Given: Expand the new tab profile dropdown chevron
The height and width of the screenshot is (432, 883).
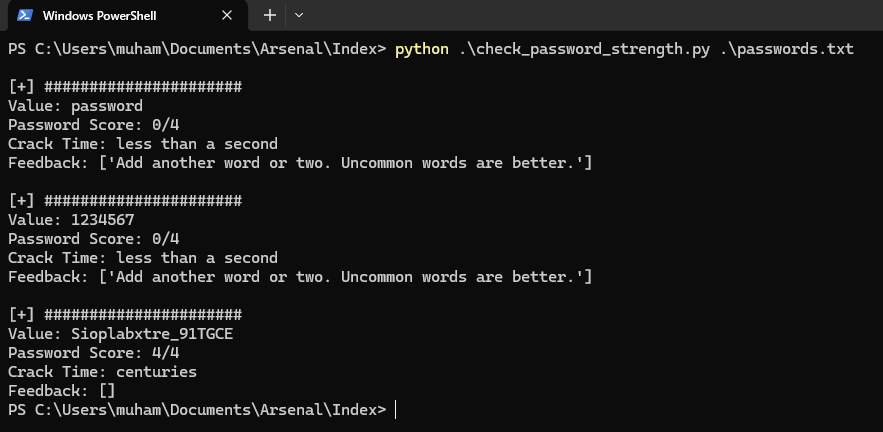Looking at the screenshot, I should [x=299, y=16].
